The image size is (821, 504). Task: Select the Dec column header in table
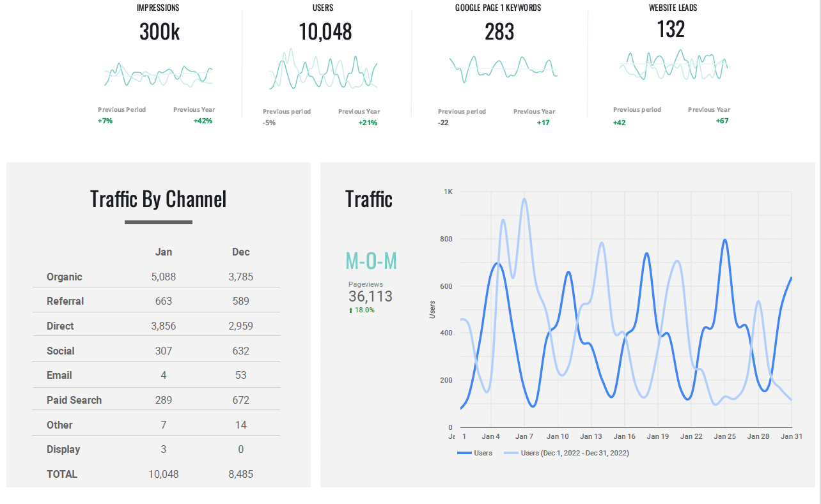coord(240,252)
